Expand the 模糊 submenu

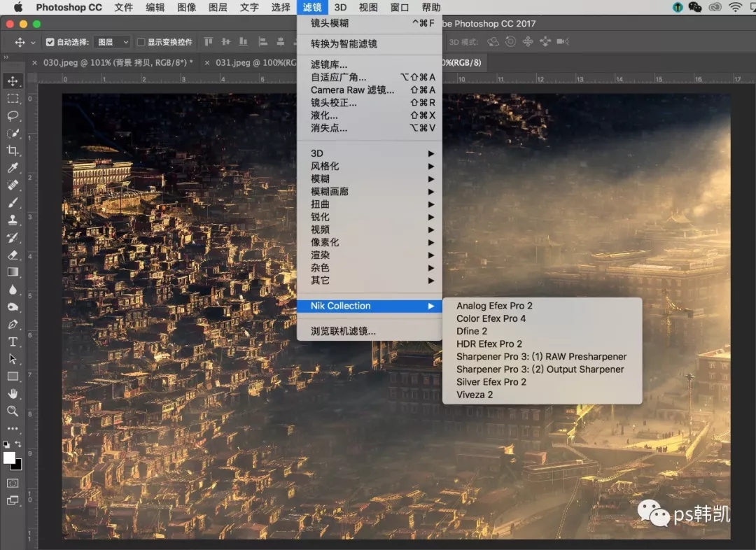click(x=370, y=179)
